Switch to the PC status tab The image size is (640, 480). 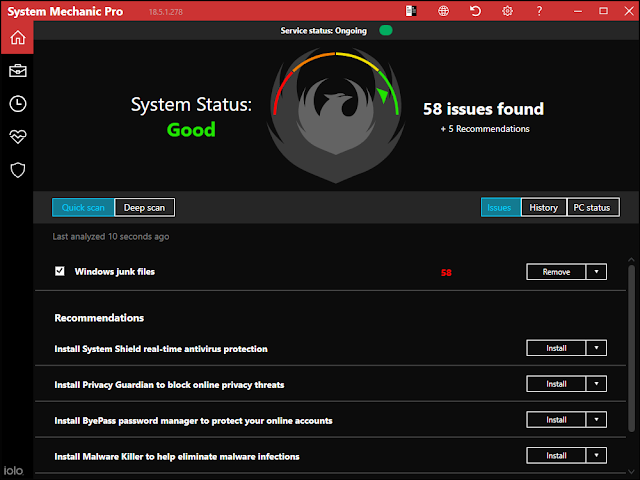pyautogui.click(x=592, y=207)
